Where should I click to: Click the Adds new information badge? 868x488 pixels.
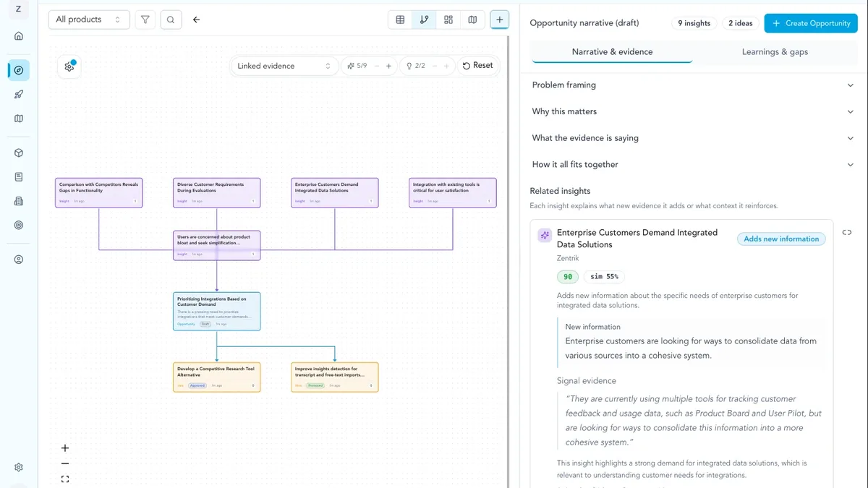pos(781,239)
